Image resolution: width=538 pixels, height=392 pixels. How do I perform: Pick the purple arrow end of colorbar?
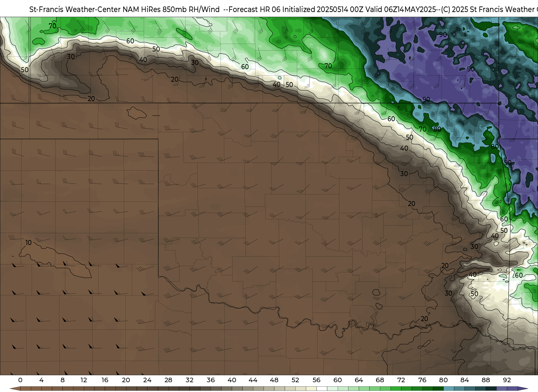522,389
